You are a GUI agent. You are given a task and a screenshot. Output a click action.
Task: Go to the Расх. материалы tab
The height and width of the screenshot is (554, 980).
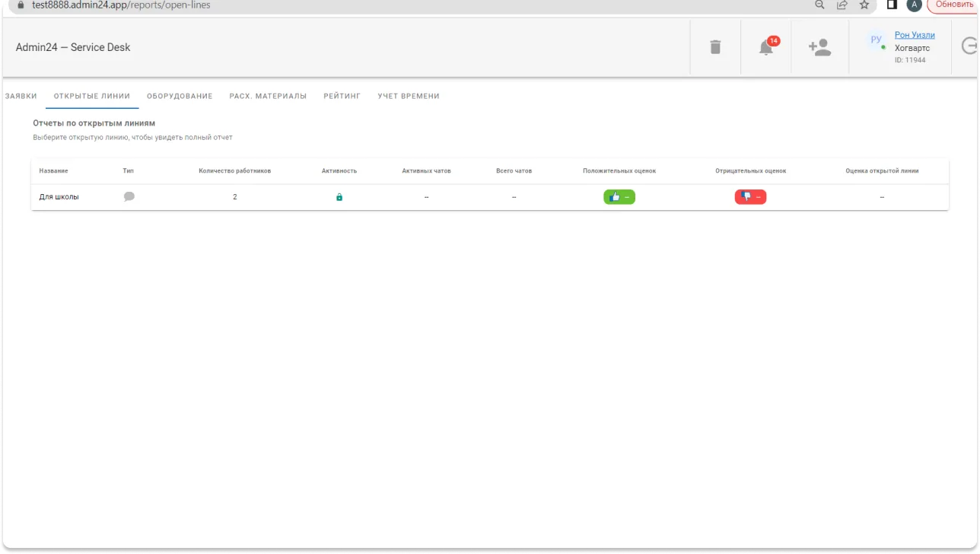tap(268, 96)
